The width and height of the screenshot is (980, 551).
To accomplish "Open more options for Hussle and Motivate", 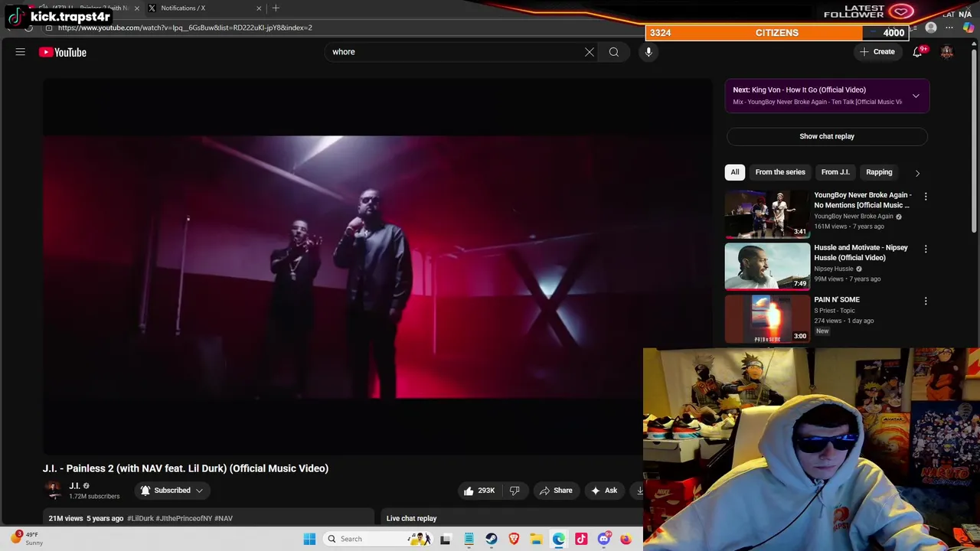I will pos(926,249).
